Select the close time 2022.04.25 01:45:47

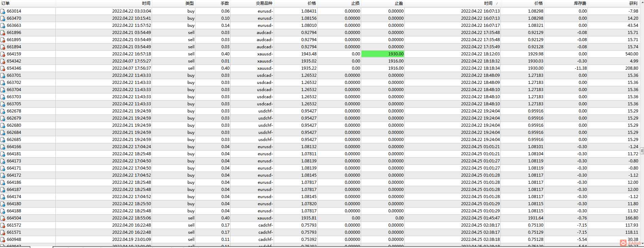click(x=480, y=218)
